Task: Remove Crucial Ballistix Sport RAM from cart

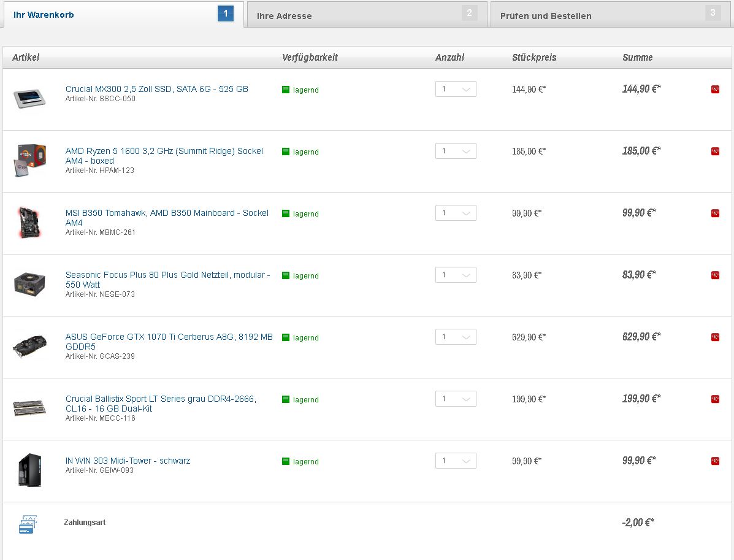Action: click(715, 399)
